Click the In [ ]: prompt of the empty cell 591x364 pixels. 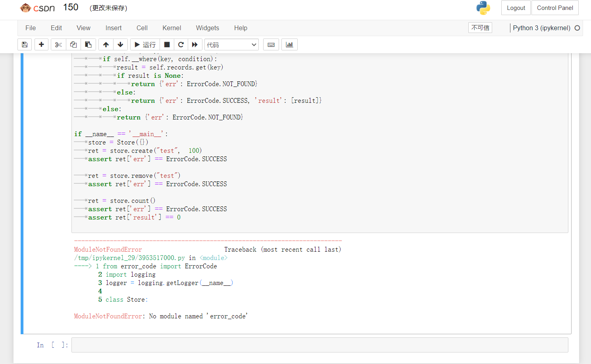tap(52, 345)
